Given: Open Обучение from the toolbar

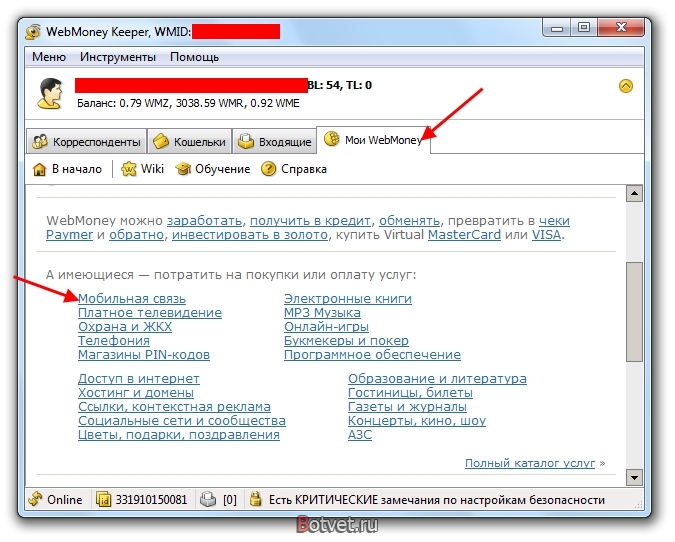Looking at the screenshot, I should pos(223,169).
